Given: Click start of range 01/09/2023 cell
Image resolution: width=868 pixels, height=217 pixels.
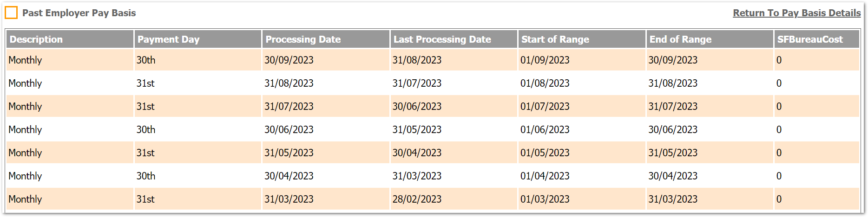Looking at the screenshot, I should pos(545,60).
